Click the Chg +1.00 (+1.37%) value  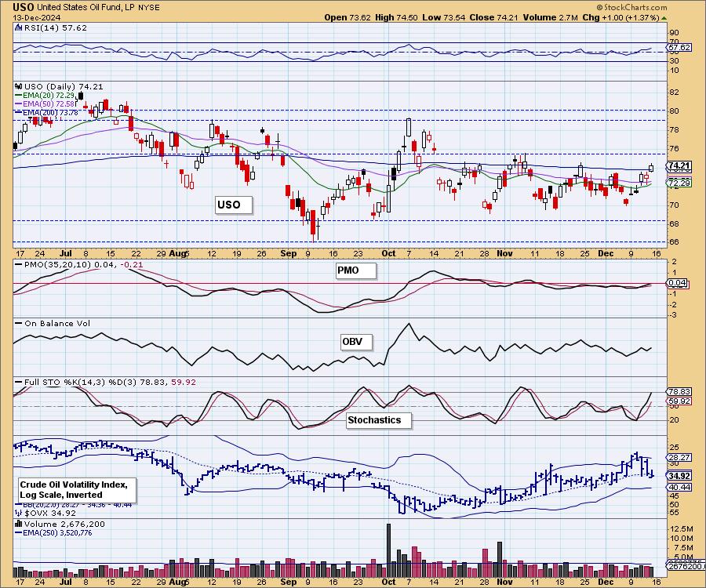click(x=621, y=17)
